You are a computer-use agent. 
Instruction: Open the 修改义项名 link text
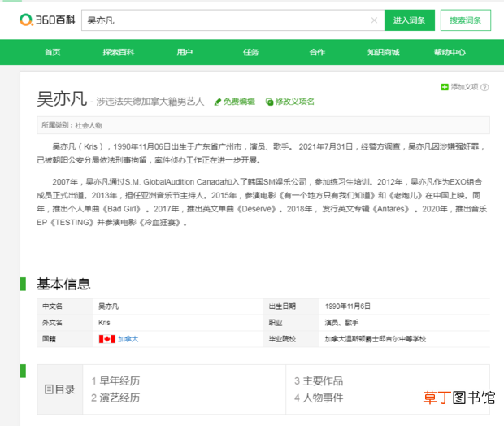295,102
